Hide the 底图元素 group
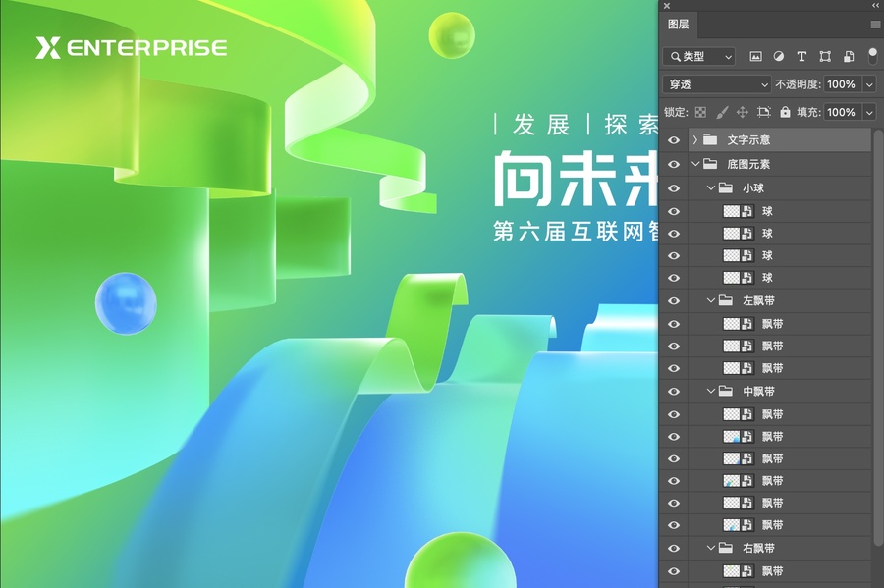This screenshot has width=884, height=588. click(674, 165)
